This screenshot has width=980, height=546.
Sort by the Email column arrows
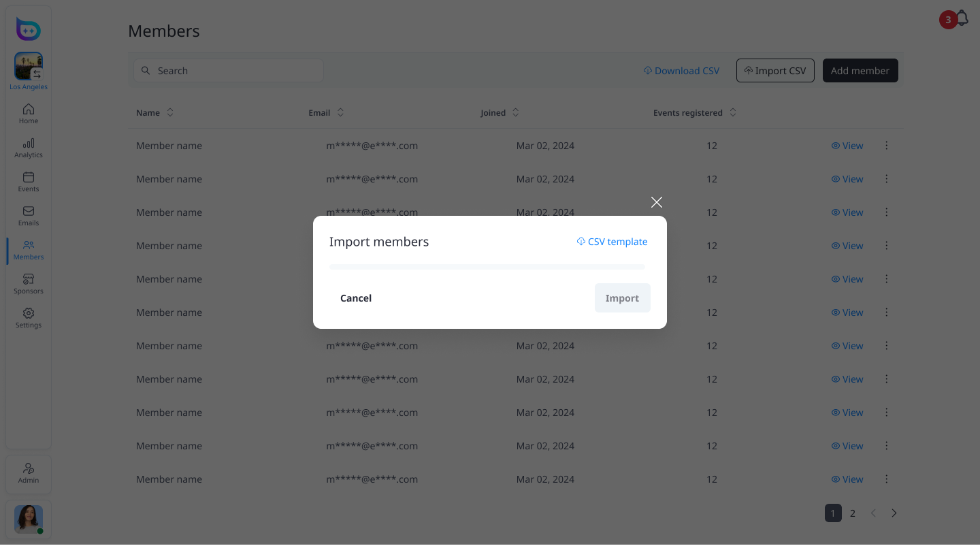[340, 112]
